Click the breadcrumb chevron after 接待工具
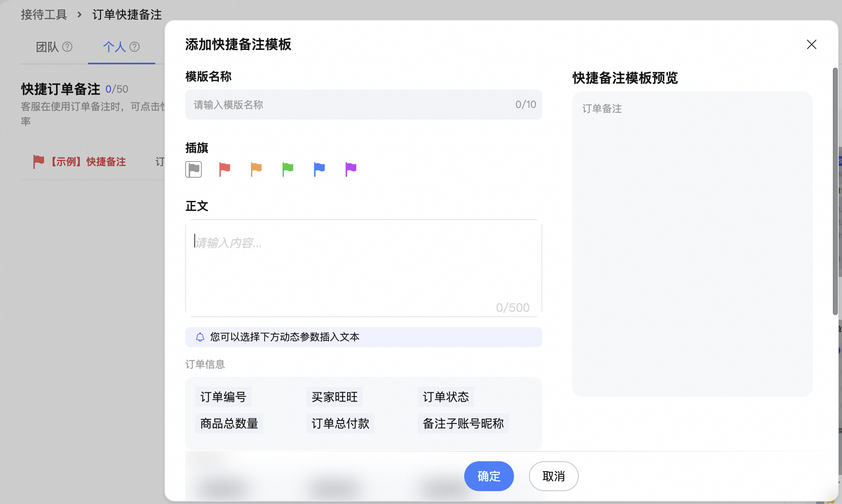 pyautogui.click(x=79, y=15)
